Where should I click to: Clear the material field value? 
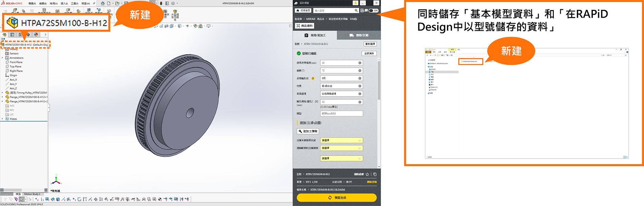click(x=360, y=86)
